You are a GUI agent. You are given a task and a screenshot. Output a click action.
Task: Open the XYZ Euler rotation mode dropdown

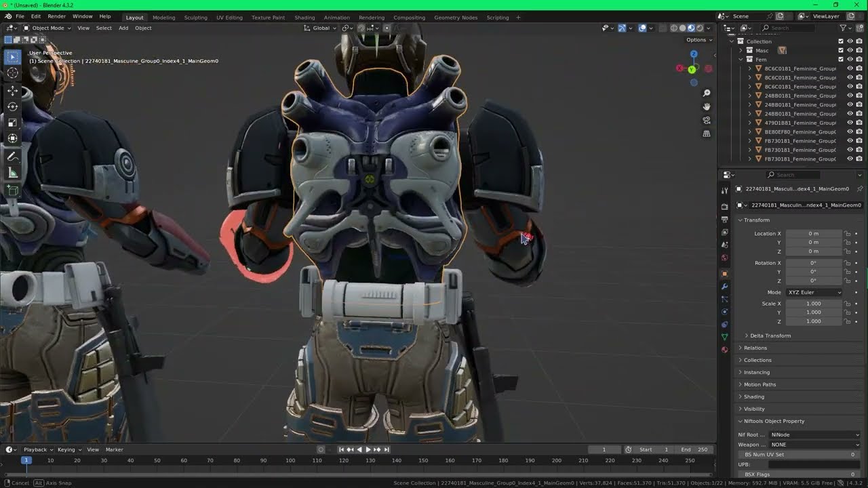pos(814,292)
